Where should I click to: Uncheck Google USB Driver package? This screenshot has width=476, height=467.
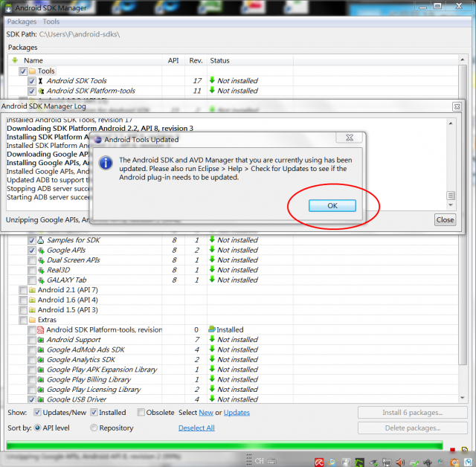pos(31,399)
